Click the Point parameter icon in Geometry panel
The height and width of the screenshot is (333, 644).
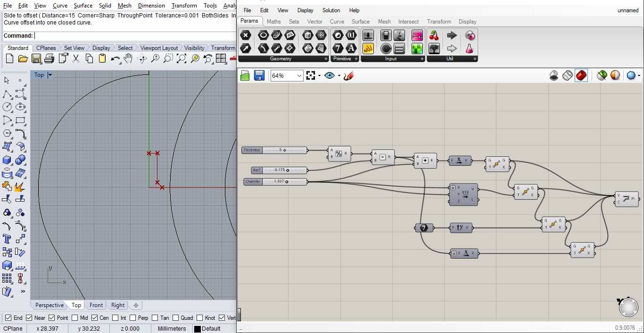[246, 35]
